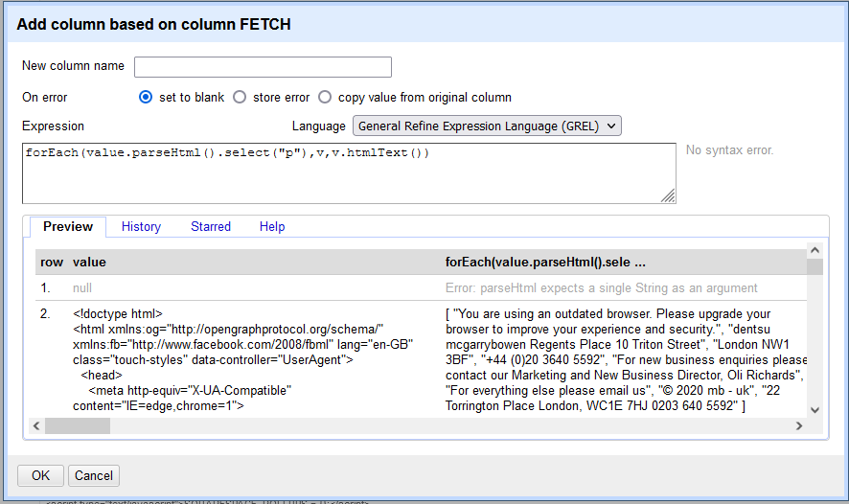Viewport: 849px width, 504px height.
Task: Click the parseHtml error message in row 1
Action: coord(601,288)
